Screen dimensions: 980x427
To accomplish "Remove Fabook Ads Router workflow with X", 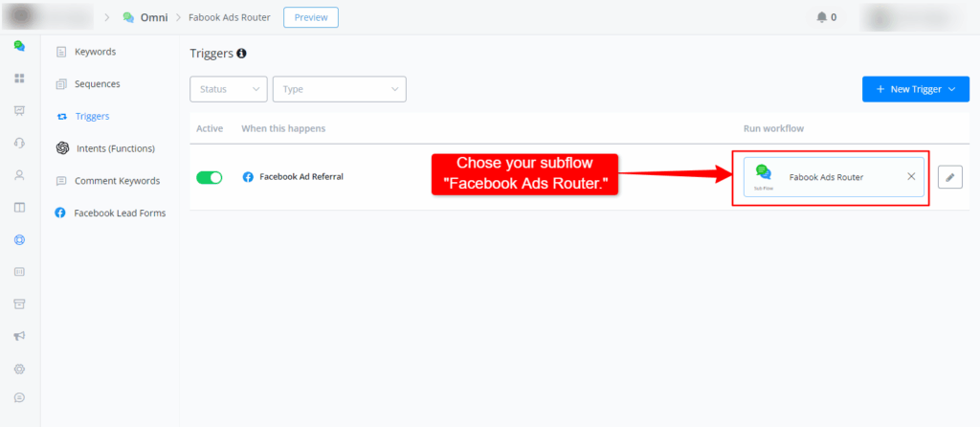I will 910,177.
